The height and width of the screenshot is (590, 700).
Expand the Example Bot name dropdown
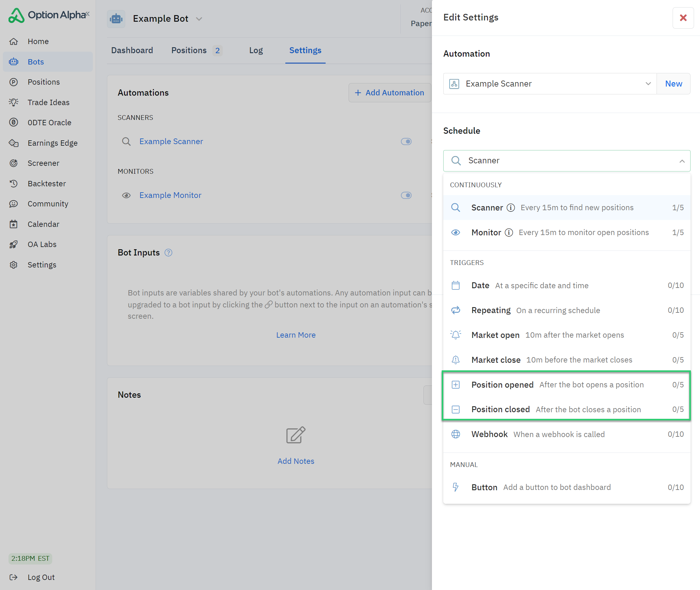[x=199, y=19]
